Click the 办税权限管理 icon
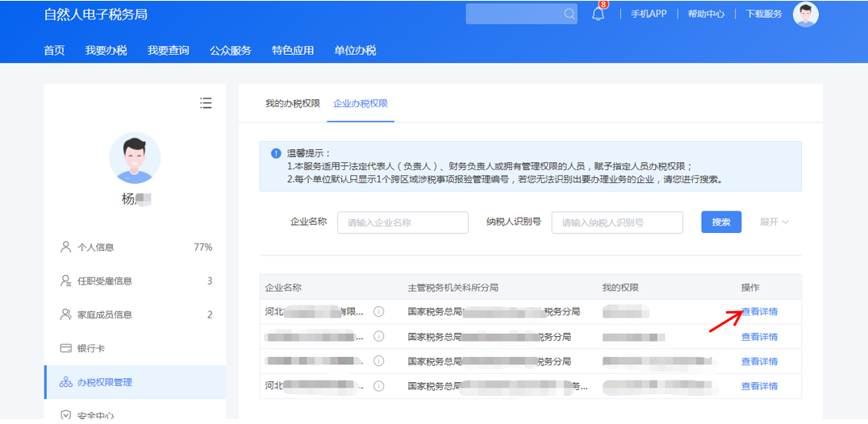868x424 pixels. [x=66, y=382]
